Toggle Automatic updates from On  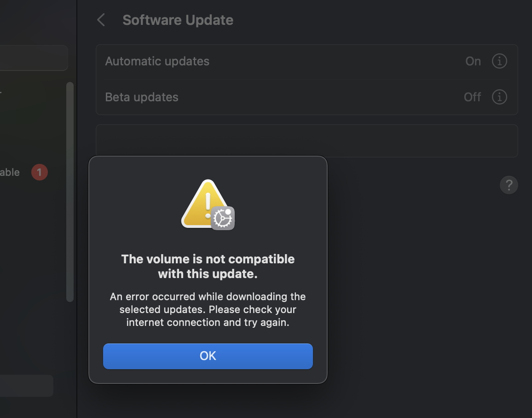(473, 61)
